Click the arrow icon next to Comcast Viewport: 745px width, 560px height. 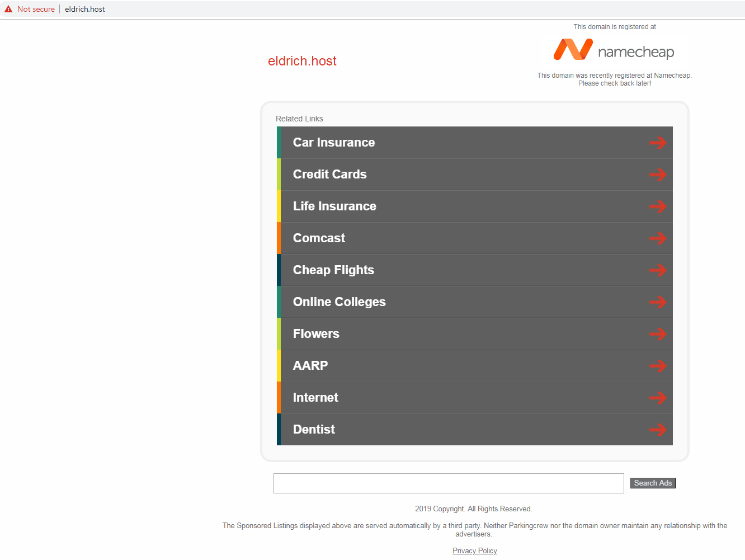pyautogui.click(x=658, y=238)
